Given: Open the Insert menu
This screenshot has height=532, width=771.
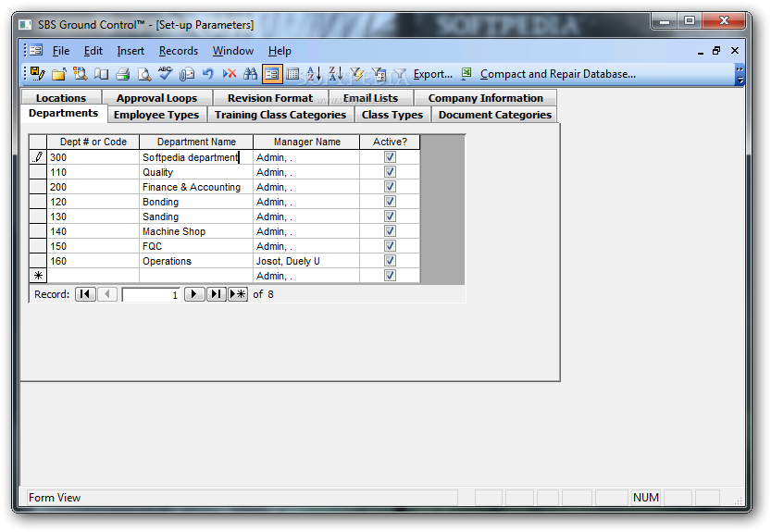Looking at the screenshot, I should click(131, 51).
